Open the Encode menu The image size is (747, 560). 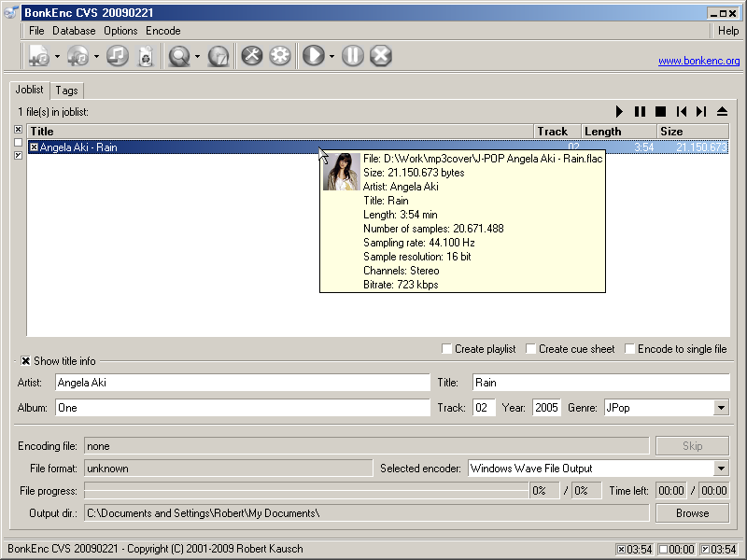tap(162, 31)
